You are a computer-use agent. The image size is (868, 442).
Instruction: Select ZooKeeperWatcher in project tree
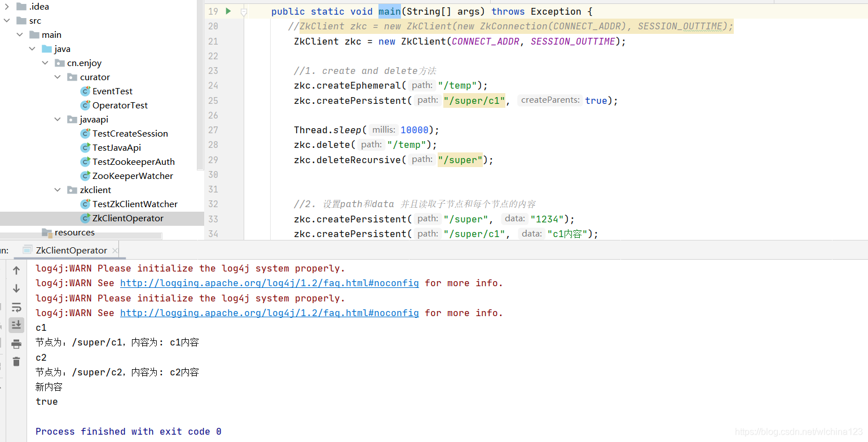point(133,176)
